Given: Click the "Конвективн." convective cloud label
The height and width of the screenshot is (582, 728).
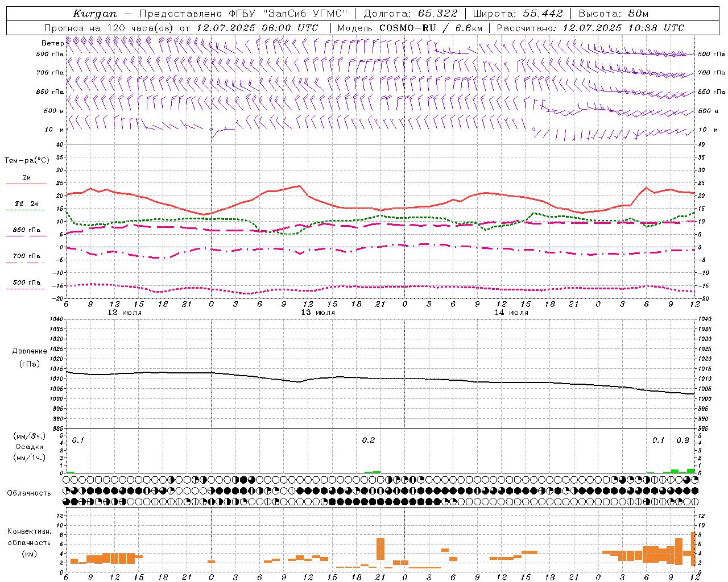Looking at the screenshot, I should [30, 531].
